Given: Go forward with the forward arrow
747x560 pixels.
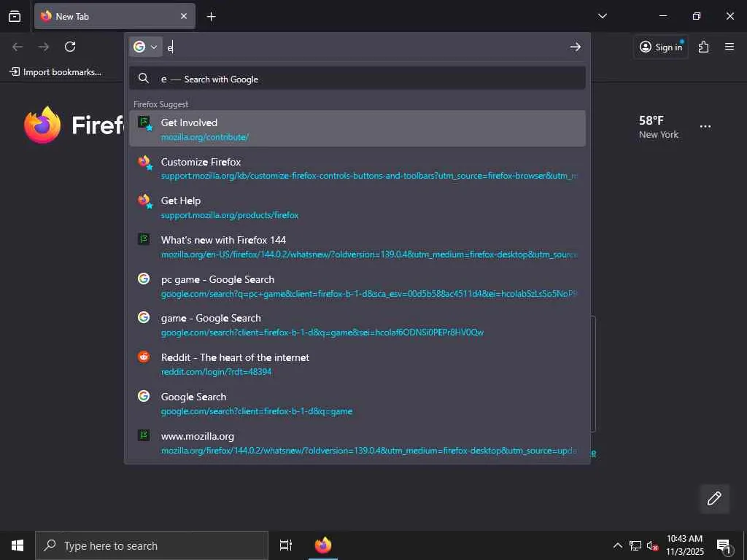Looking at the screenshot, I should pos(43,47).
